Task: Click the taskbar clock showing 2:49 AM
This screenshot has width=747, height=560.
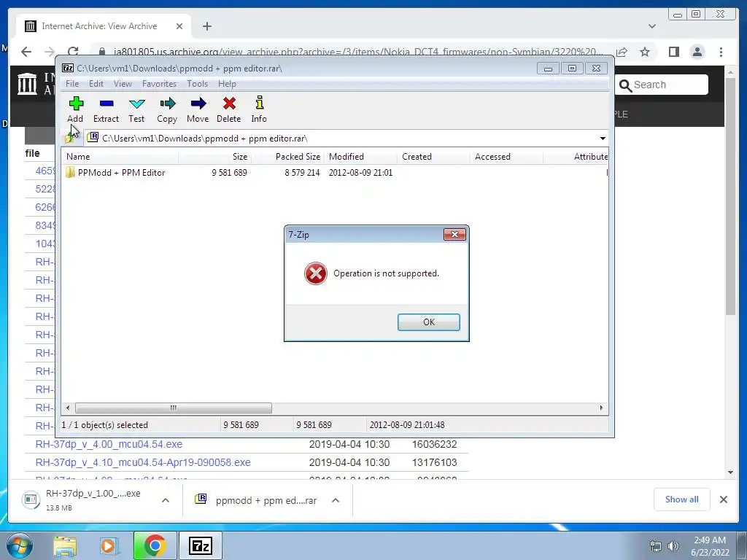Action: tap(710, 545)
